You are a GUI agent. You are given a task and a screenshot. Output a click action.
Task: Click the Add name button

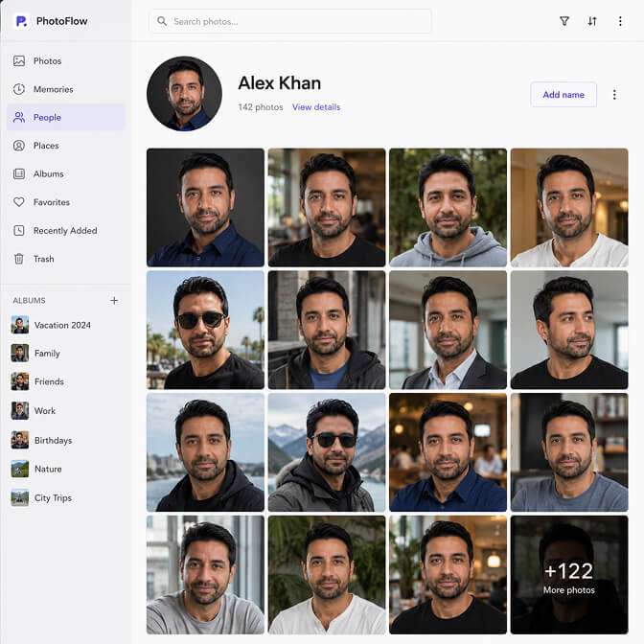click(563, 95)
